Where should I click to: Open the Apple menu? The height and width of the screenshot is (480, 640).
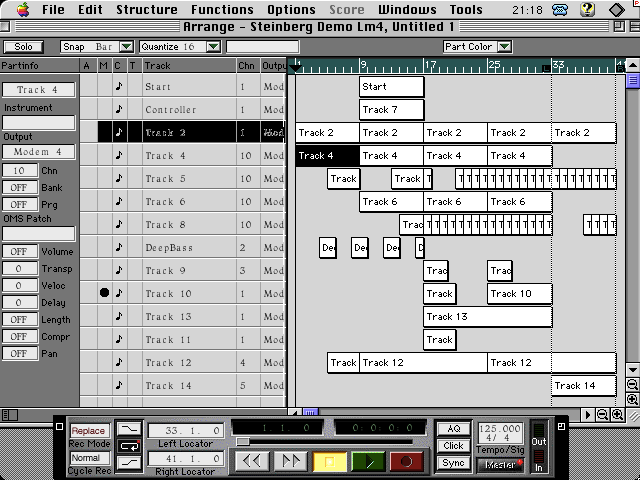click(23, 9)
